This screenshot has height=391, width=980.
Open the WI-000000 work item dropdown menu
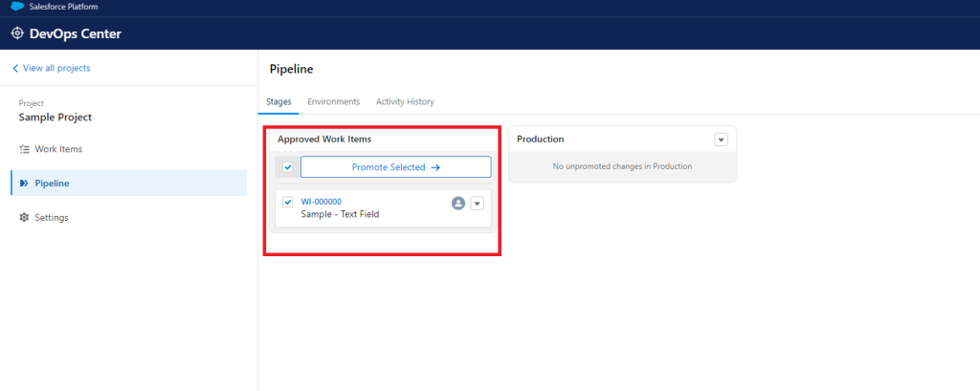click(x=477, y=203)
